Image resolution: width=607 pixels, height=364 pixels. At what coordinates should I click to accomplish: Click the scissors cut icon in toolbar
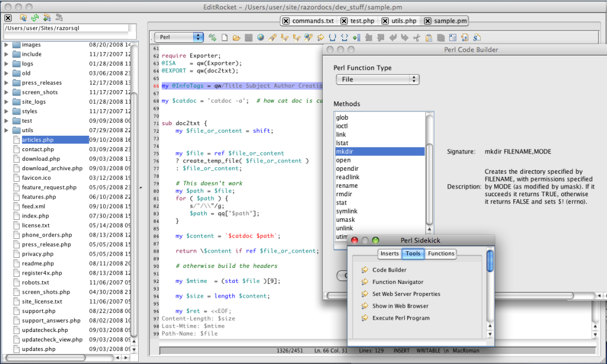click(x=417, y=37)
